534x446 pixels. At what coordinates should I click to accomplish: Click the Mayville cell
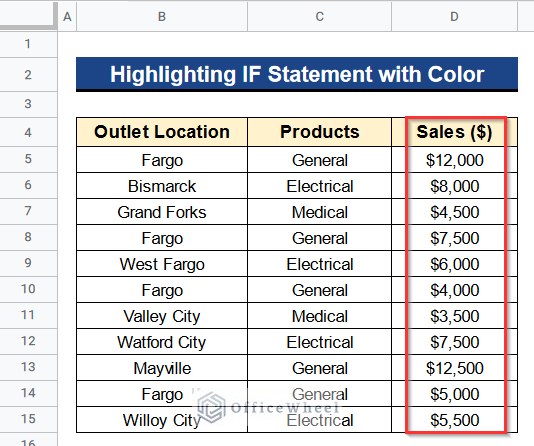[x=162, y=368]
